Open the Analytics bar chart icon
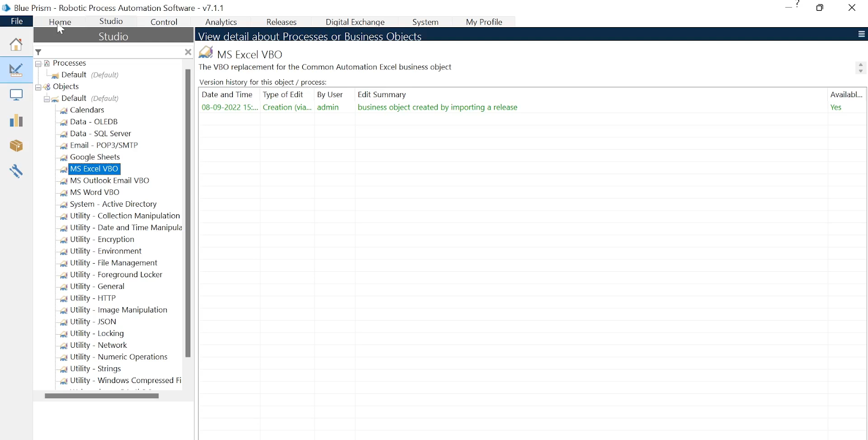868x440 pixels. coord(16,120)
